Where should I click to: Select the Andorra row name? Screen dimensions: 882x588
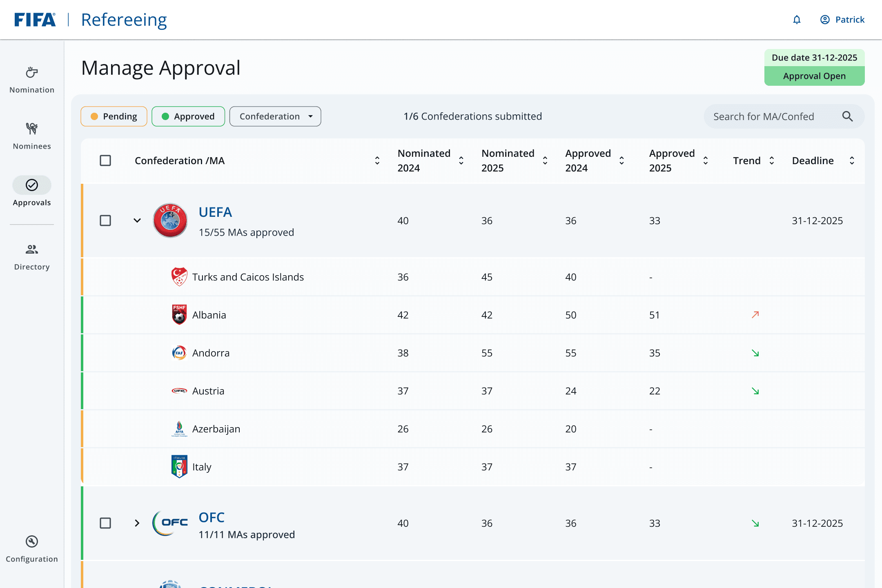211,353
